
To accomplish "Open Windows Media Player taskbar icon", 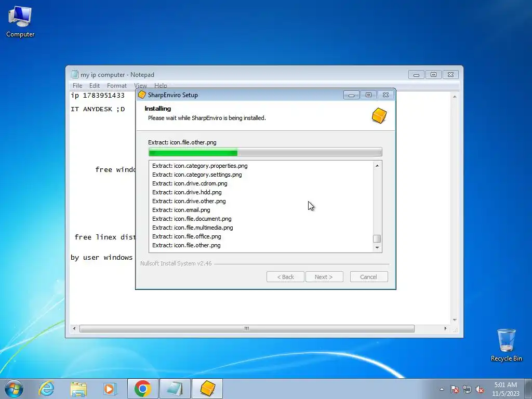I will coord(110,389).
